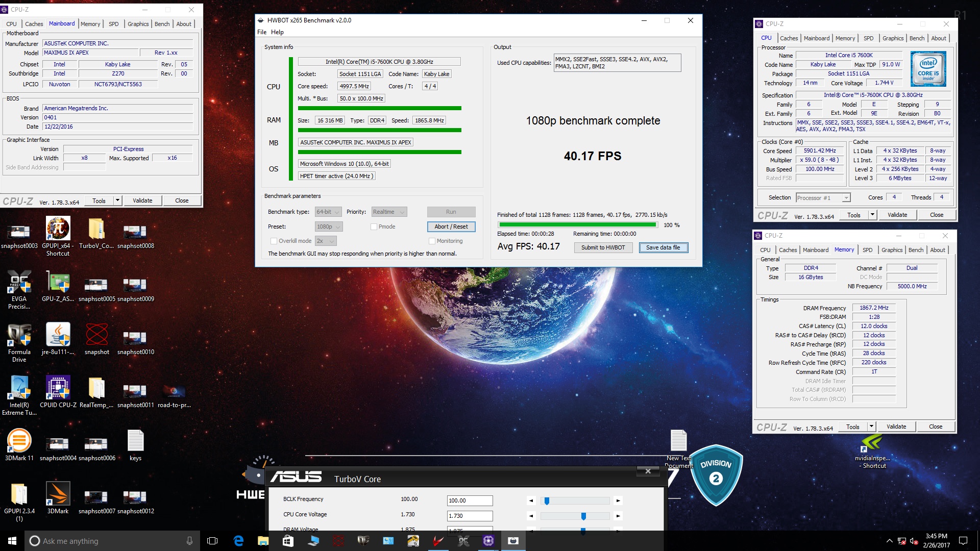Screen dimensions: 980x551
Task: Open the red snapshot icon on desktop
Action: [x=96, y=339]
